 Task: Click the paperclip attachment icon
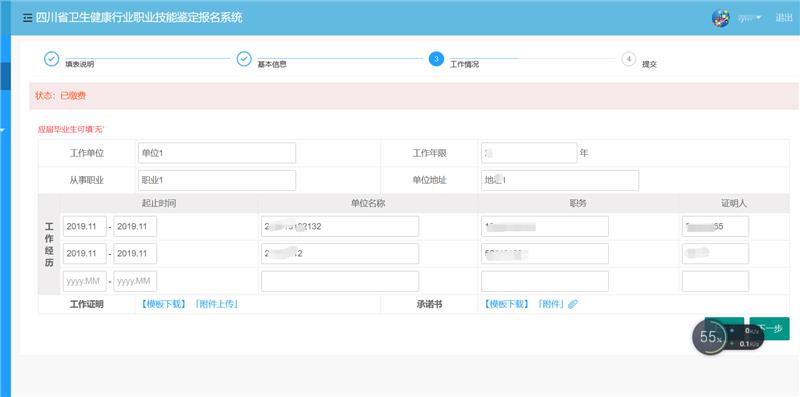pos(572,305)
